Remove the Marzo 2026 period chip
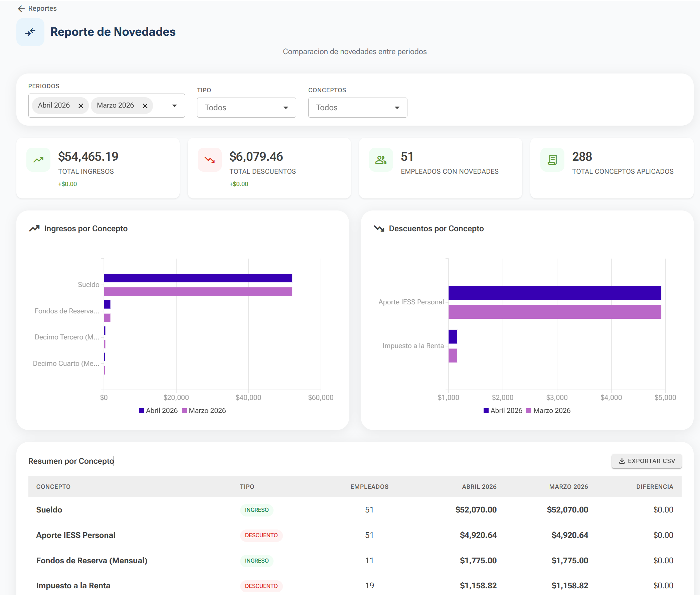 pos(145,106)
